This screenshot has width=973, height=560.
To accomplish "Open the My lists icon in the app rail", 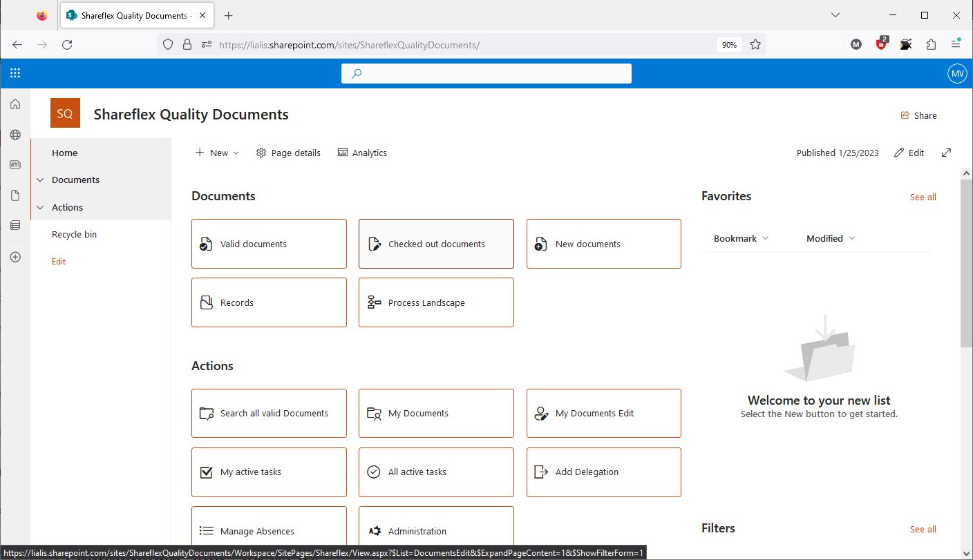I will pyautogui.click(x=15, y=225).
